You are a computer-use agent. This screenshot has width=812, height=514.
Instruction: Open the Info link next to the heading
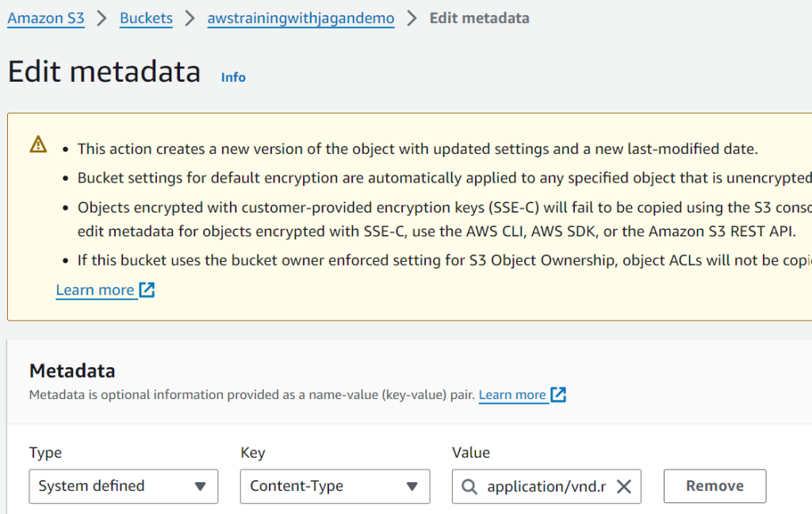tap(233, 77)
